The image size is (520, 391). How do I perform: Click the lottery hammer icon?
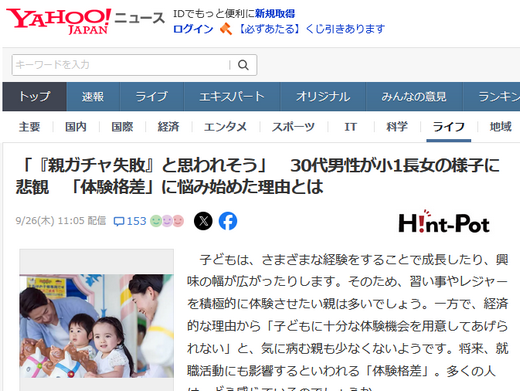[226, 29]
